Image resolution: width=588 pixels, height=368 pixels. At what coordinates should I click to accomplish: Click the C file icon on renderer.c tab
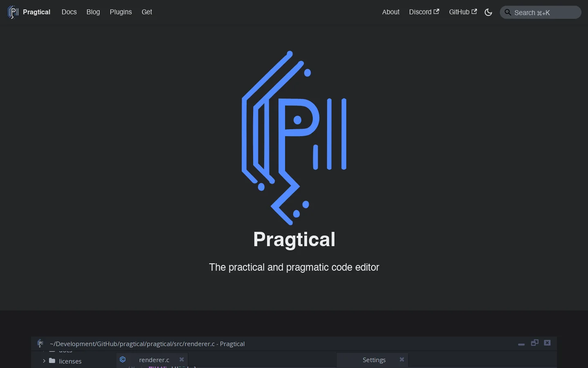123,360
